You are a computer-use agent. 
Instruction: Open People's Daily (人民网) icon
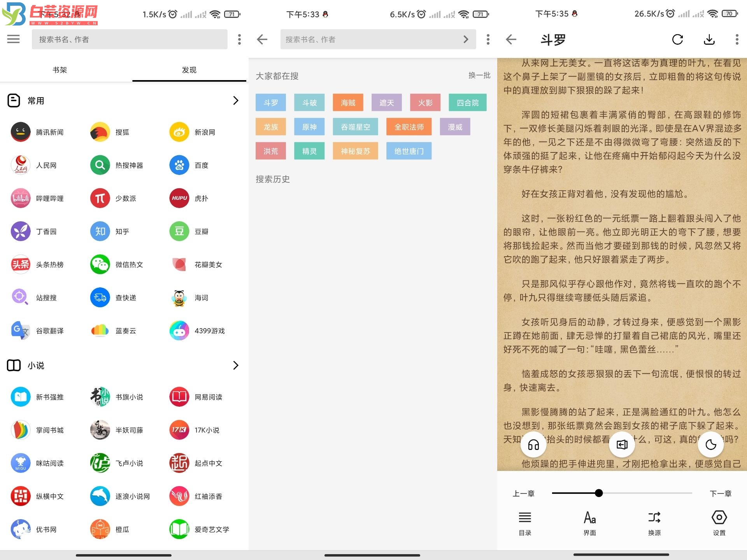click(x=21, y=165)
